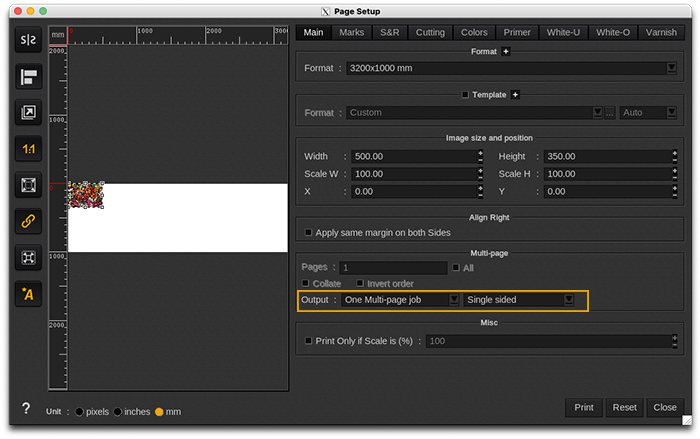Screen dimensions: 700x439
Task: Click the resize grip at window corner
Action: (x=687, y=420)
